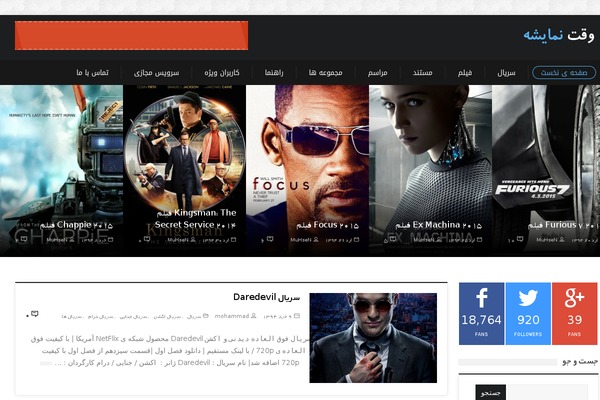Viewport: 600px width, 400px height.
Task: Click the calendar icon on Ex Machina slide
Action: [x=479, y=240]
